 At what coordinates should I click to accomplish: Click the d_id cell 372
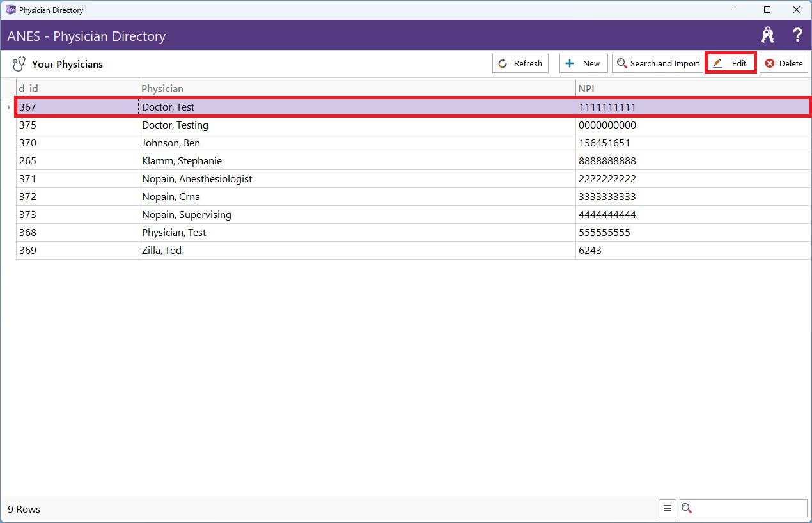pyautogui.click(x=77, y=197)
